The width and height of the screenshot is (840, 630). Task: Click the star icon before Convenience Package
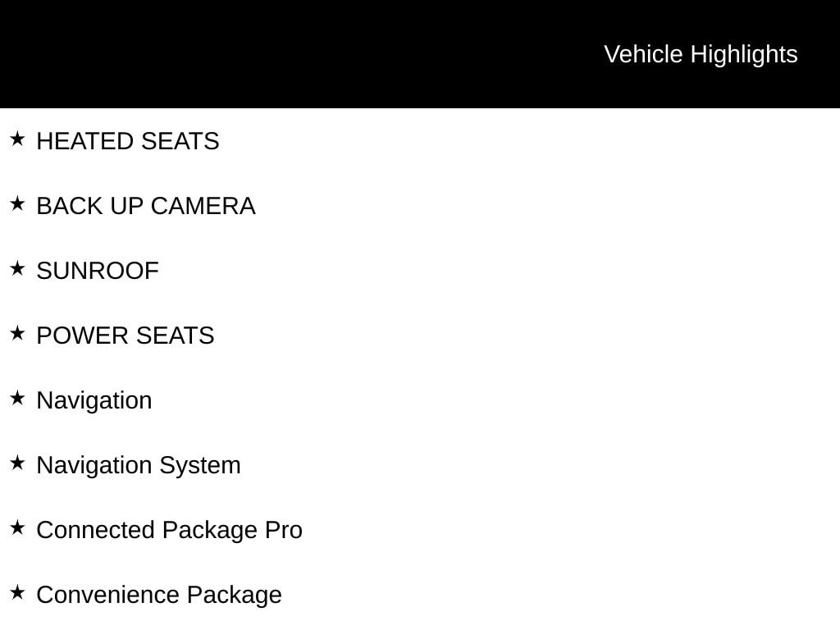pyautogui.click(x=17, y=592)
